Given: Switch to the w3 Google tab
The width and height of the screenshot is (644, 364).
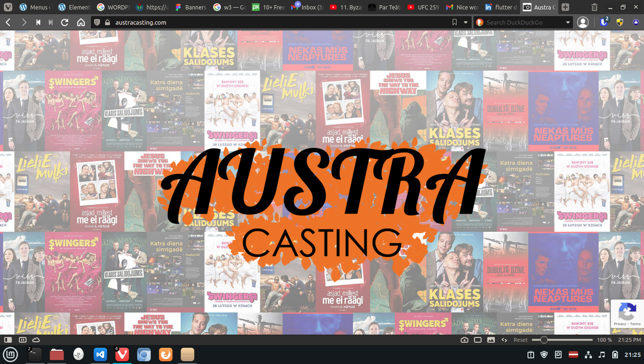Looking at the screenshot, I should 230,7.
